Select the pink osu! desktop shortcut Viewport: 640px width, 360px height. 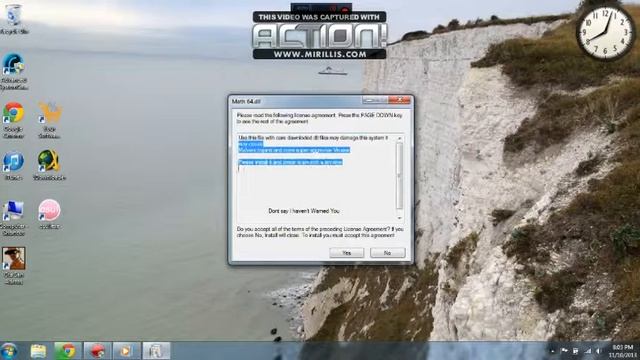(x=49, y=214)
